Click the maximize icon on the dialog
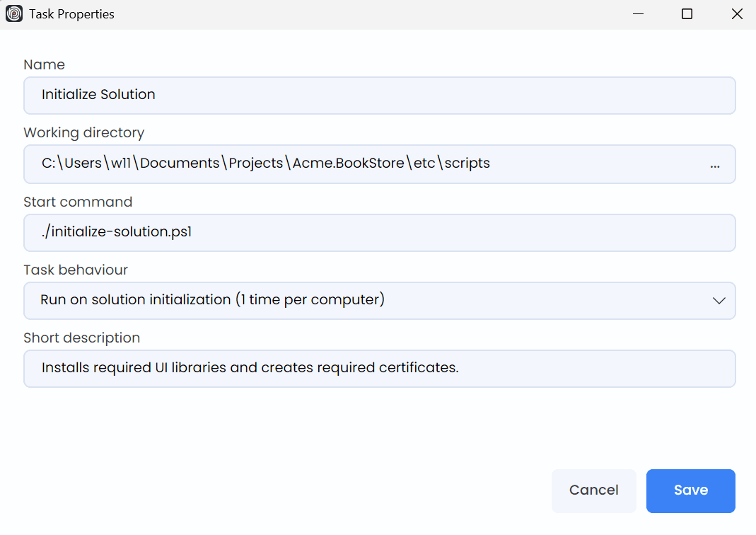 coord(686,13)
